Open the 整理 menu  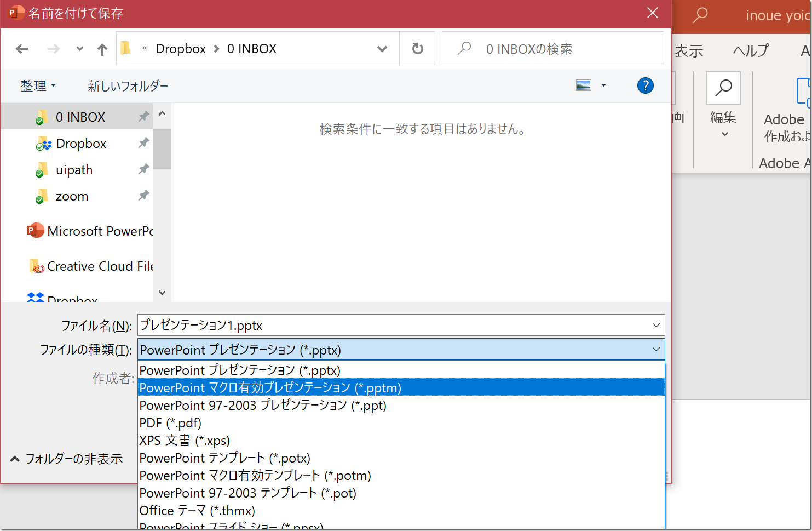38,86
